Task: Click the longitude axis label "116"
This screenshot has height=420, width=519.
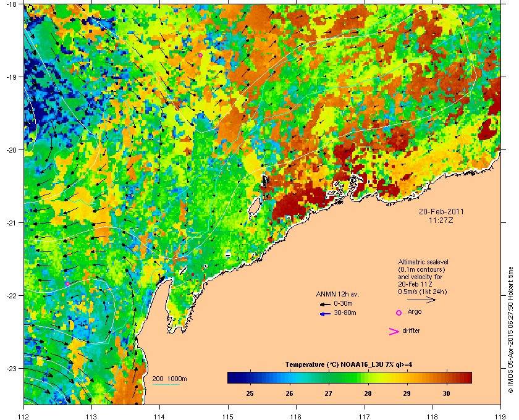Action: pyautogui.click(x=296, y=416)
